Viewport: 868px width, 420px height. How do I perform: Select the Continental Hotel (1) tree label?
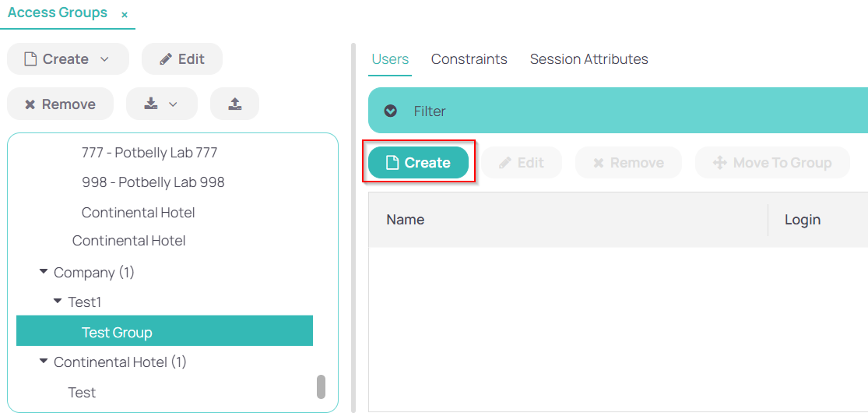click(120, 362)
